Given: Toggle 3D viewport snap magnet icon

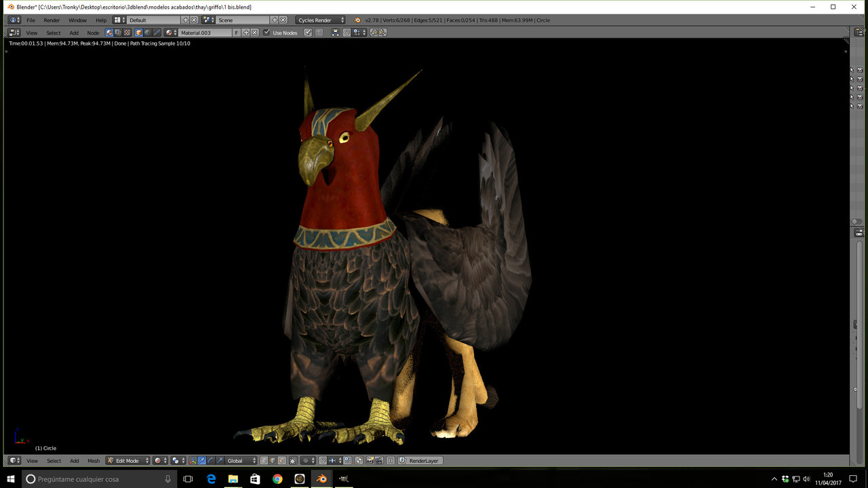Looking at the screenshot, I should [x=322, y=460].
